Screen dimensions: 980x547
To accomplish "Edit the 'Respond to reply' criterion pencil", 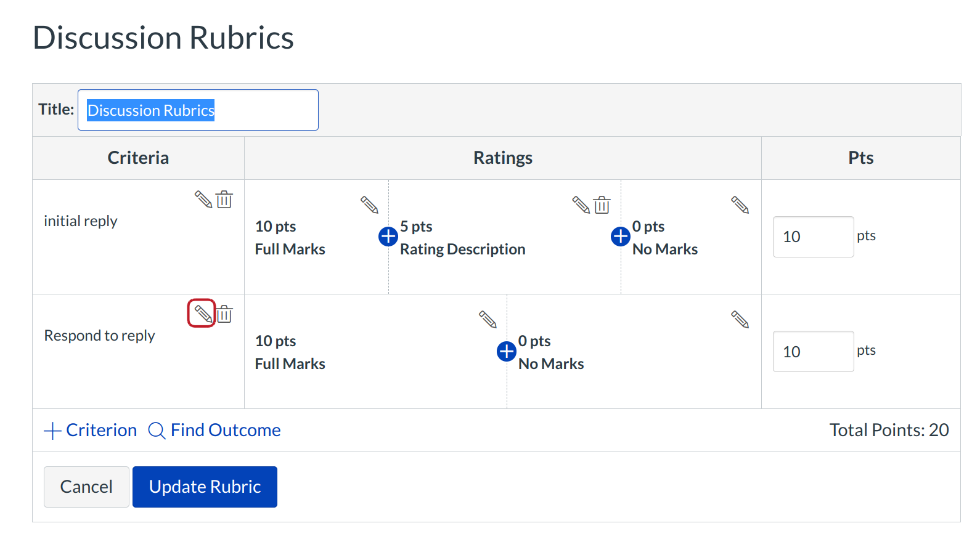I will click(x=202, y=314).
